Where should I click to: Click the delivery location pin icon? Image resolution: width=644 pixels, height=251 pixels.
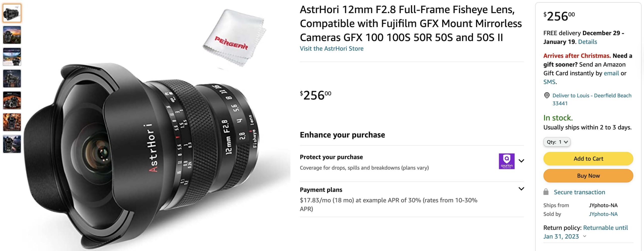tap(546, 95)
